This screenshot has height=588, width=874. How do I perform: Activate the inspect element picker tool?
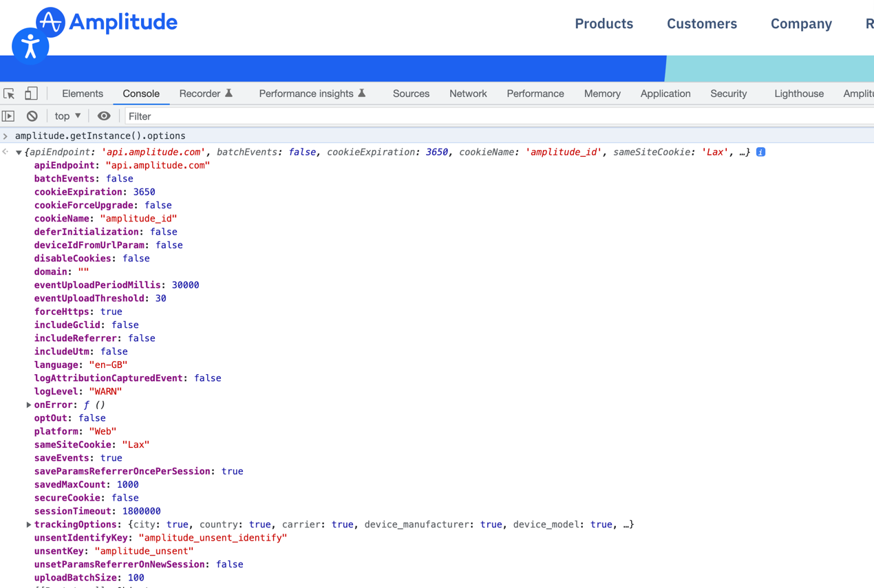10,94
